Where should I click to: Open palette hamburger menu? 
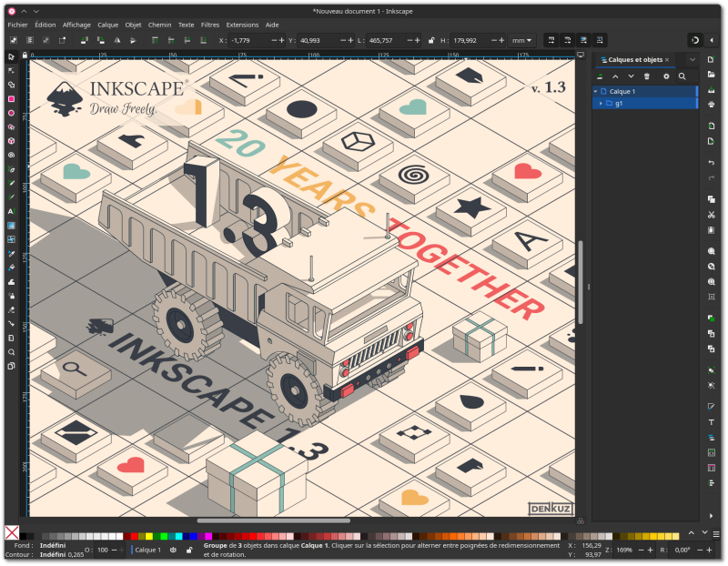click(716, 534)
